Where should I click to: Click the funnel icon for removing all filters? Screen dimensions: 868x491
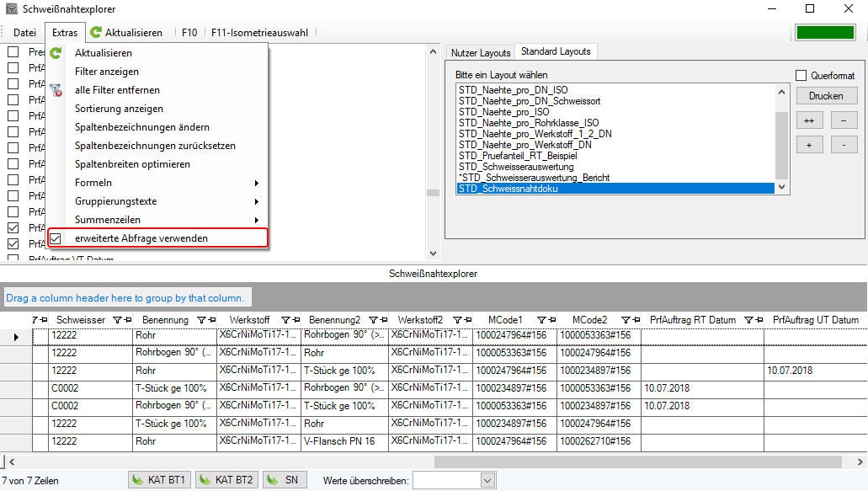(56, 90)
